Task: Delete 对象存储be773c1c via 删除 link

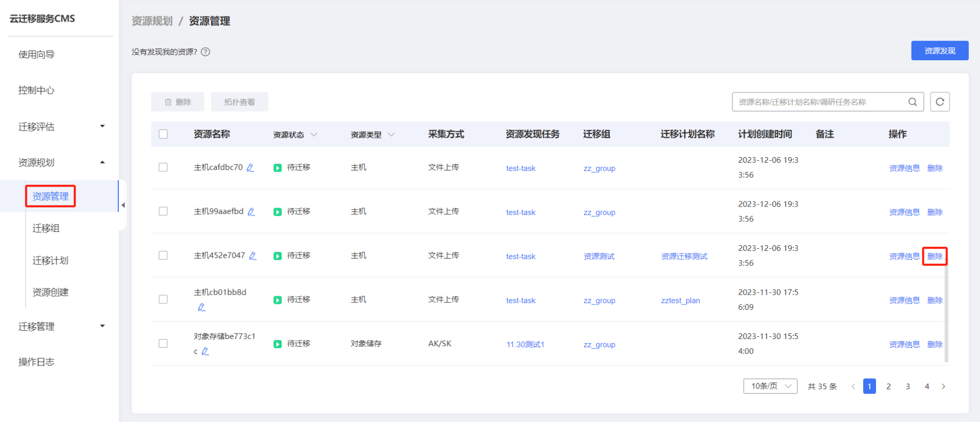Action: click(x=935, y=344)
